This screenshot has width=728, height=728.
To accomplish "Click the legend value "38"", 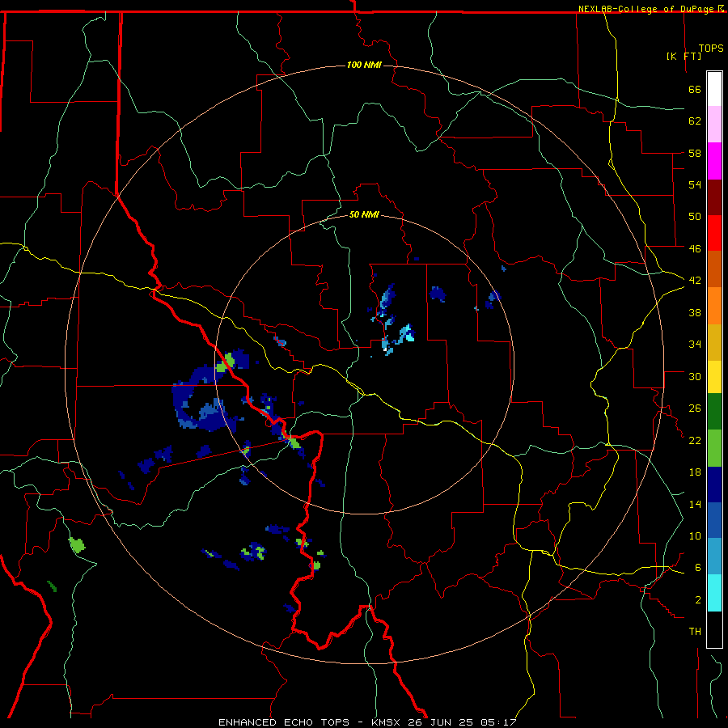I will 695,312.
